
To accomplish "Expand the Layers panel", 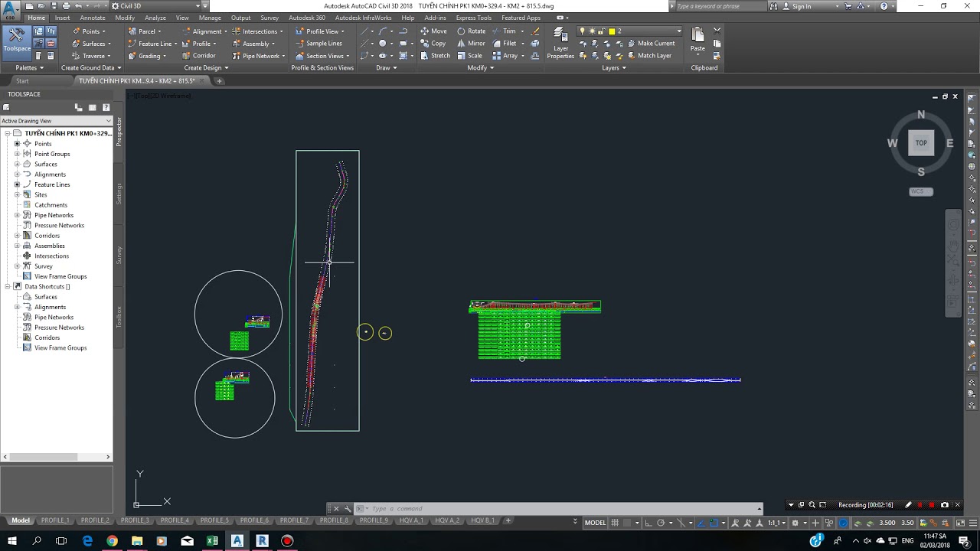I will click(x=613, y=67).
